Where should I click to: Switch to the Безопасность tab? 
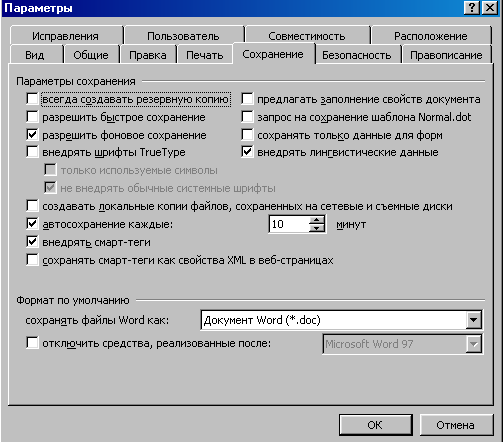[357, 55]
